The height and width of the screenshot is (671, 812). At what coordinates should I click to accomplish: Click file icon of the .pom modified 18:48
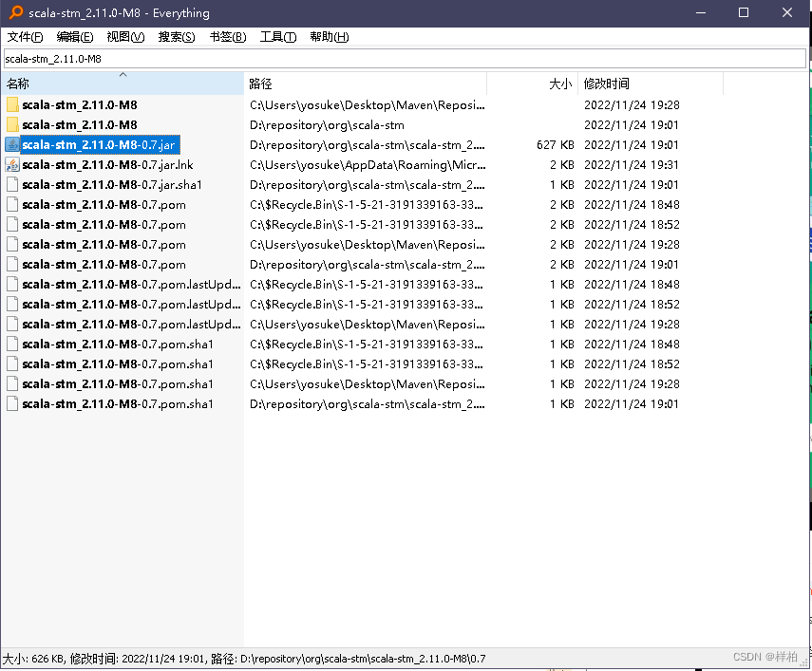(12, 204)
